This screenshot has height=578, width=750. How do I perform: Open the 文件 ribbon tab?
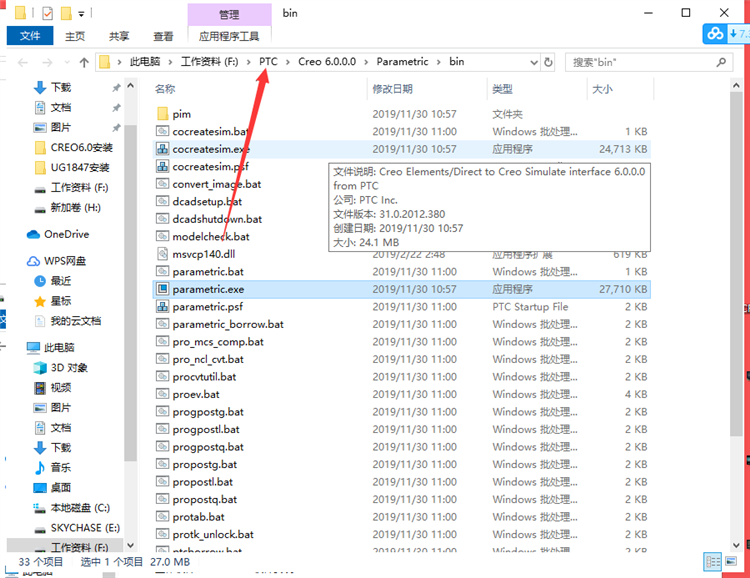click(30, 36)
